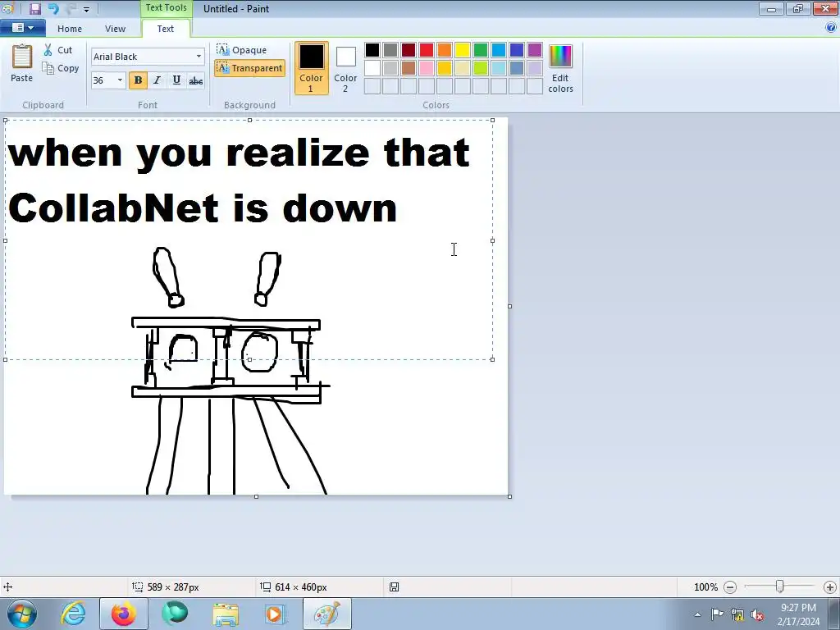Toggle Underline formatting
The height and width of the screenshot is (630, 840).
pos(176,80)
